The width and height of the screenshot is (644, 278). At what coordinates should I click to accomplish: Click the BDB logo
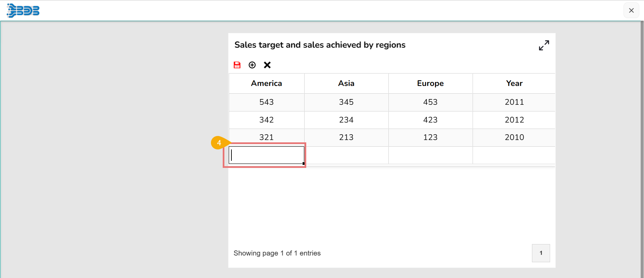coord(23,10)
